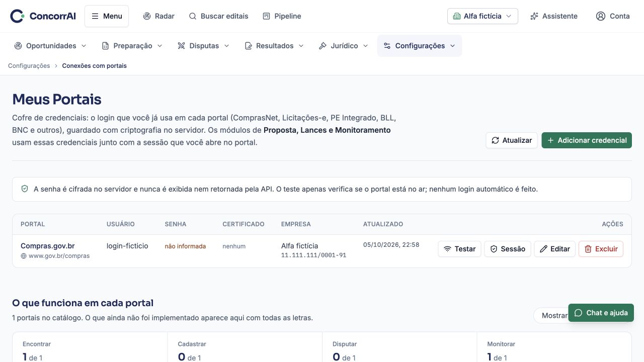Click the plus icon in Adicionar credencial
The width and height of the screenshot is (644, 362).
click(x=551, y=140)
